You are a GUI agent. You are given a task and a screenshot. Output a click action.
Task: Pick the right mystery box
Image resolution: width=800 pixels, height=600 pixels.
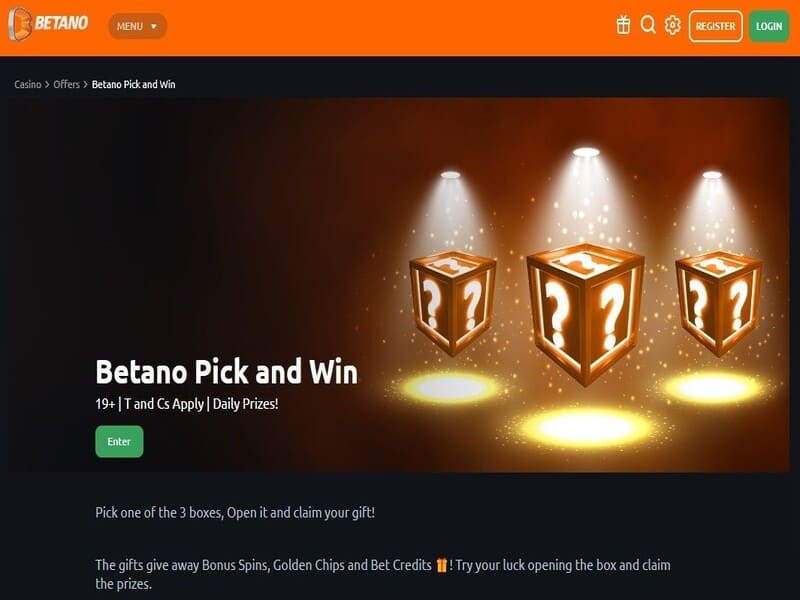click(719, 303)
